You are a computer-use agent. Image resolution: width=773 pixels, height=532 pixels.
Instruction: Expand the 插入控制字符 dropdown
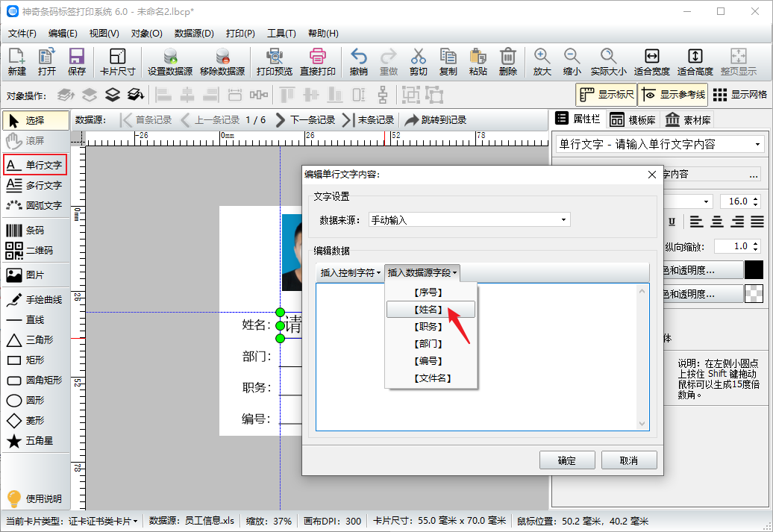coord(350,273)
